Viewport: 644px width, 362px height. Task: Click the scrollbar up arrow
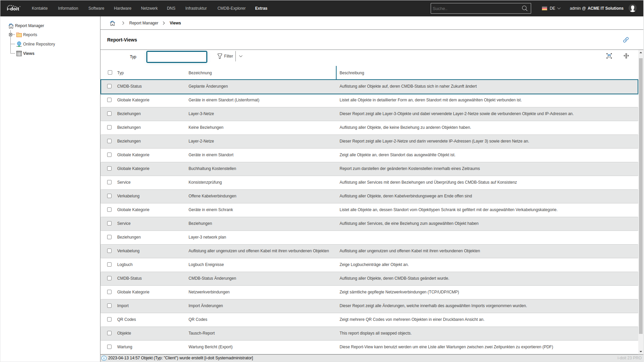[641, 53]
